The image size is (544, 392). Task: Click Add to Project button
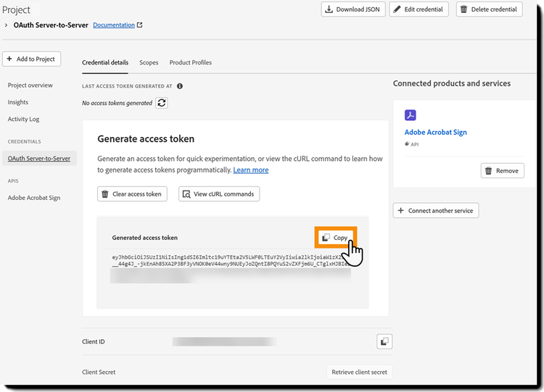pyautogui.click(x=33, y=59)
